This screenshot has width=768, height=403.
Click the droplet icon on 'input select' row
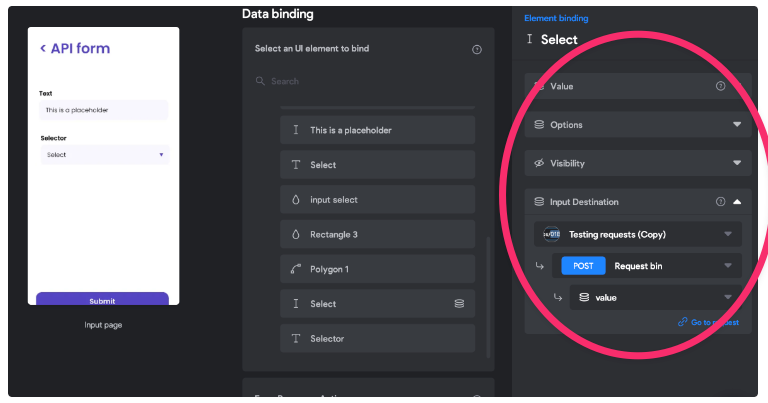pyautogui.click(x=296, y=199)
